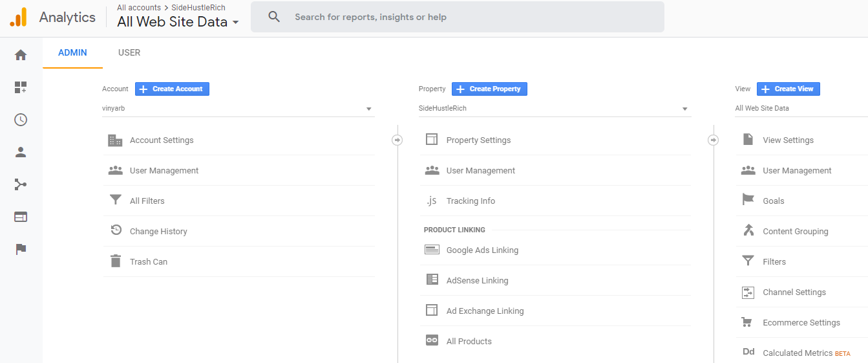
Task: Open the Home icon in left sidebar
Action: (21, 55)
